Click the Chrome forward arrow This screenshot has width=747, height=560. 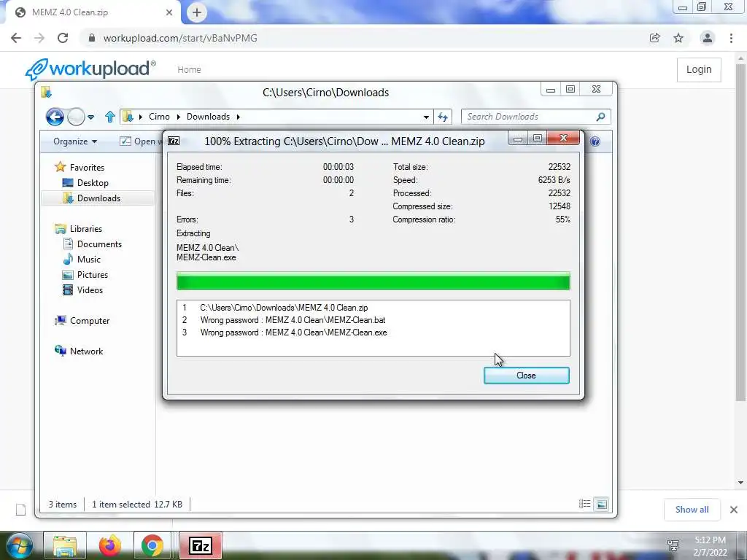[39, 38]
